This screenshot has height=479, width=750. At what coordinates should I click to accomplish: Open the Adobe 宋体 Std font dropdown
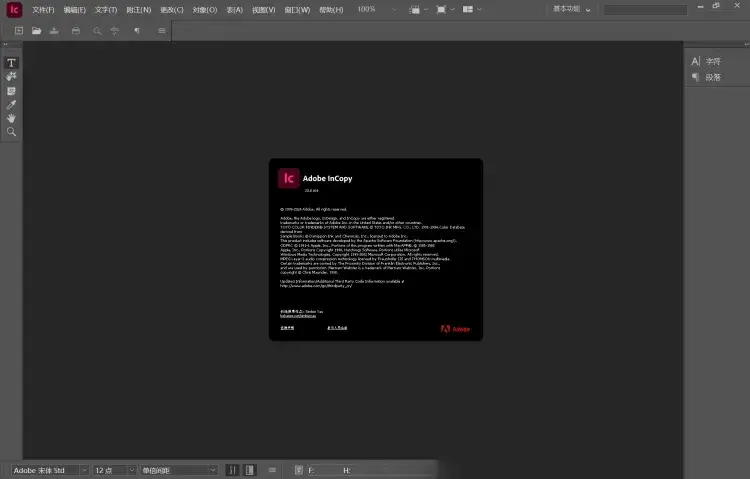pos(50,469)
